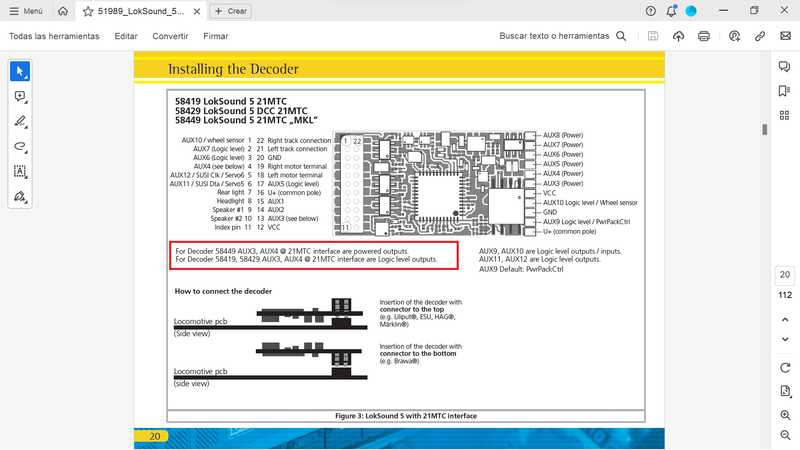
Task: Click the page number 20 footer label
Action: (155, 436)
